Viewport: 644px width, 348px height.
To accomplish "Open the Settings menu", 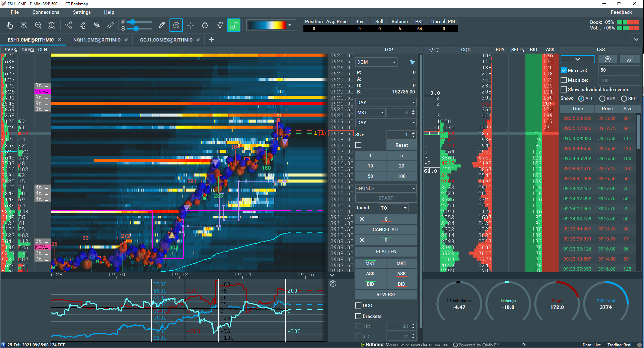I will [82, 12].
